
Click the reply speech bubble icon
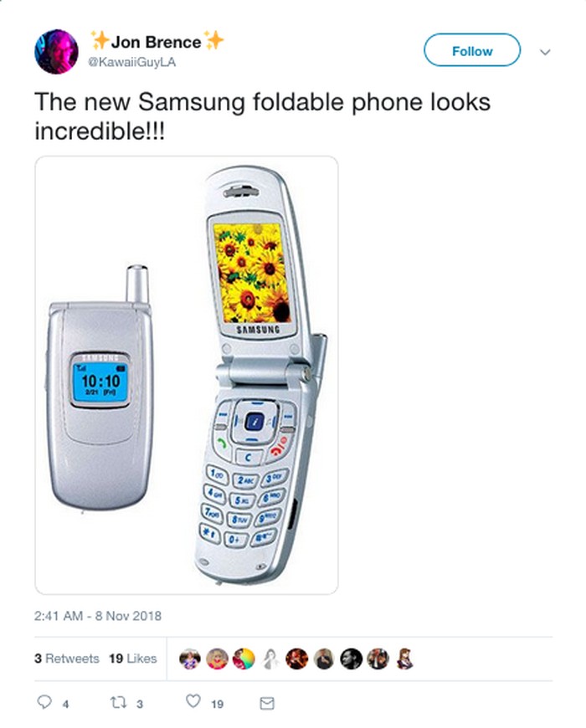click(44, 701)
